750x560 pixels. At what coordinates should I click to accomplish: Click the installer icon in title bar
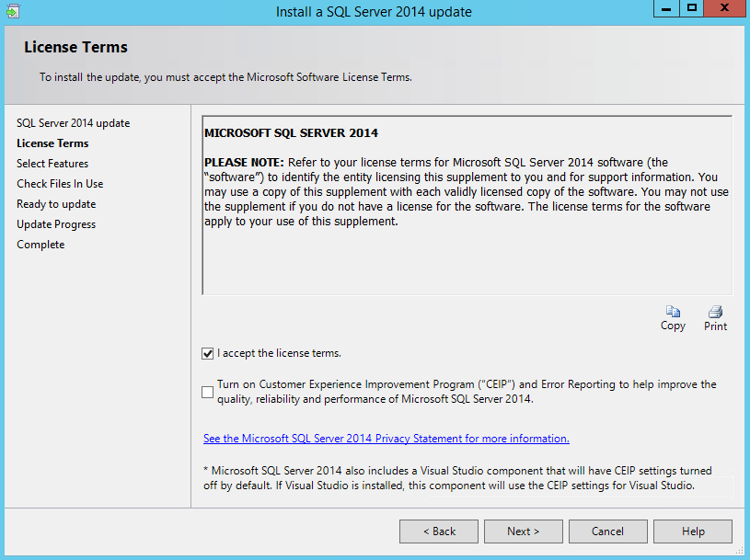coord(11,11)
